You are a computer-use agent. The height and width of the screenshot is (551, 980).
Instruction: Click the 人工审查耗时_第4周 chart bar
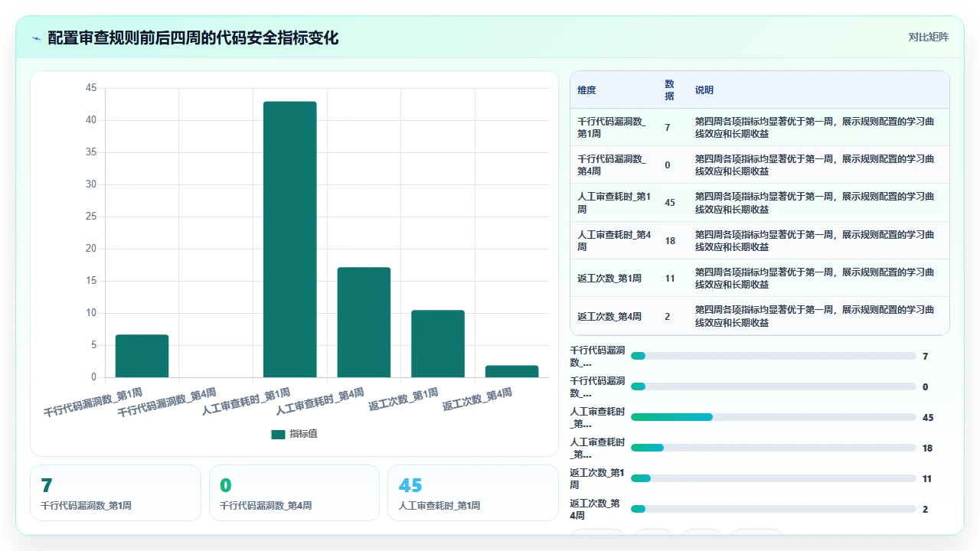(x=364, y=322)
